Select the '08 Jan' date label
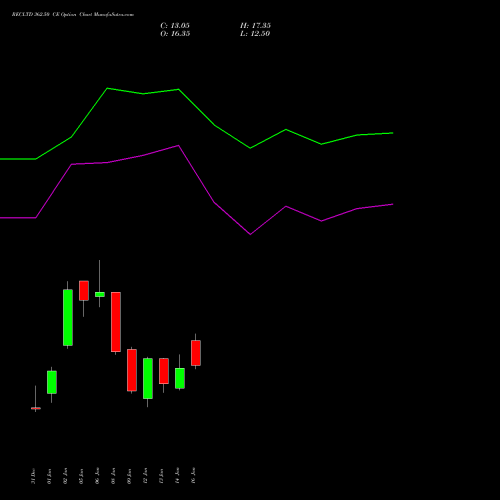 coord(113,476)
